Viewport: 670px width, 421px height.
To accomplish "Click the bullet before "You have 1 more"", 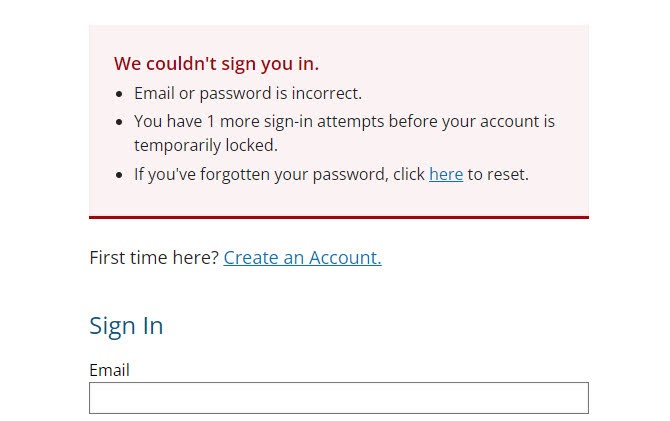I will pyautogui.click(x=120, y=122).
